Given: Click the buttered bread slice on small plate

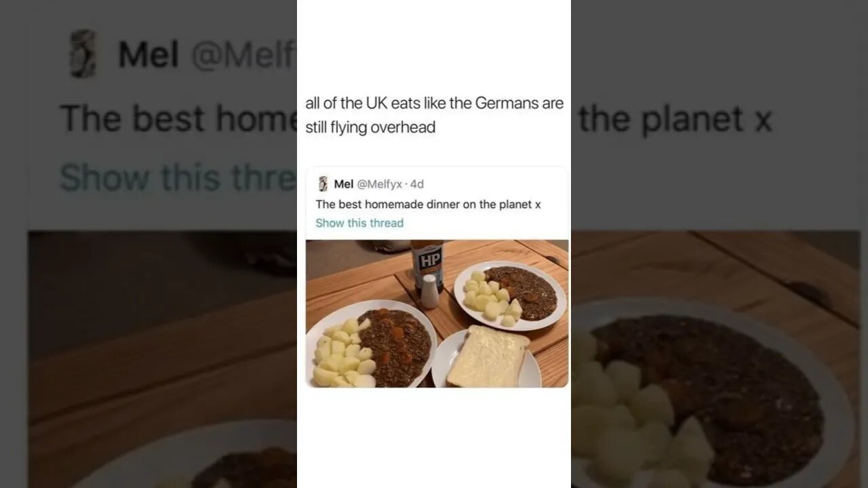Looking at the screenshot, I should pyautogui.click(x=488, y=357).
